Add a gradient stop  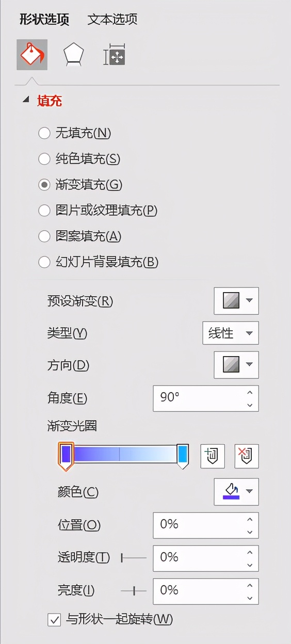click(x=213, y=456)
